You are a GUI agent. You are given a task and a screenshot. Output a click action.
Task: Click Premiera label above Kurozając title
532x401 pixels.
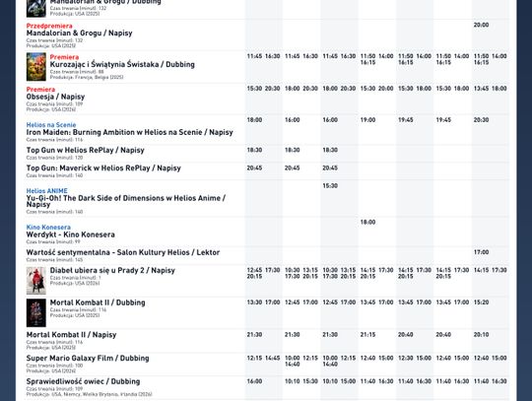click(64, 57)
